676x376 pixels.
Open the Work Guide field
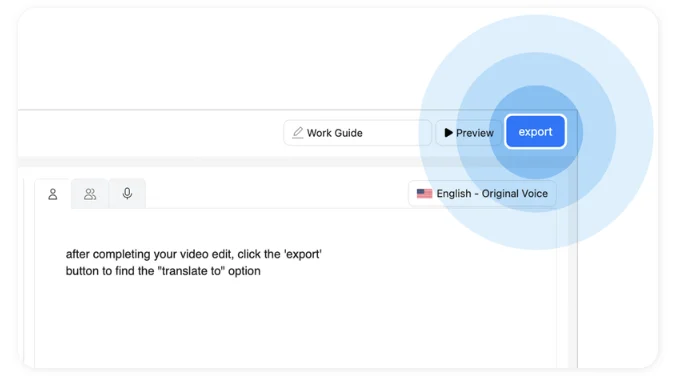357,133
